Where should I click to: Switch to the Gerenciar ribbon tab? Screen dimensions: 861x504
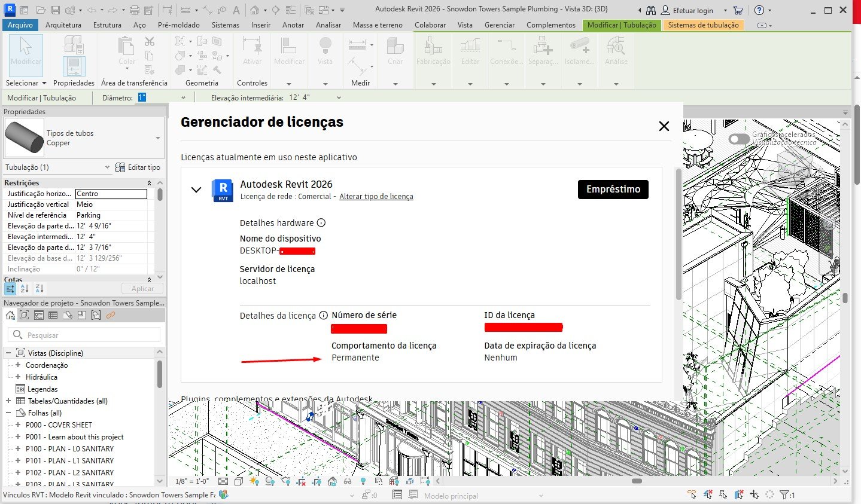tap(500, 25)
